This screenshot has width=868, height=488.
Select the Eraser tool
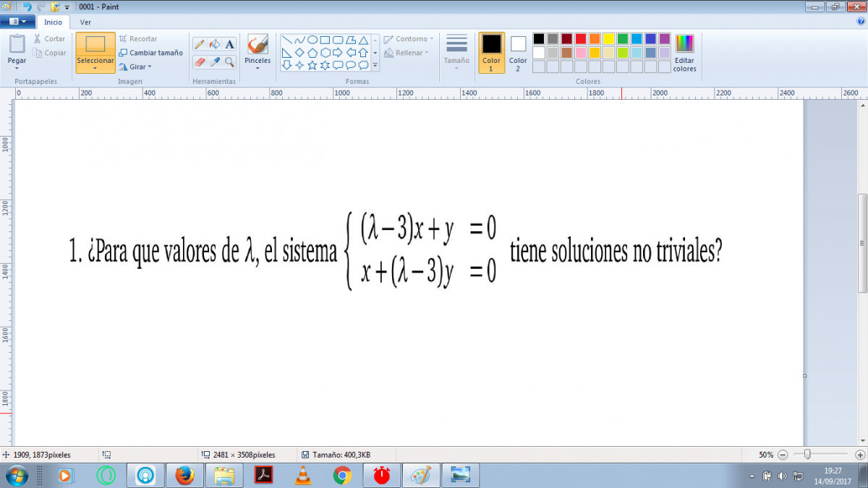pyautogui.click(x=200, y=62)
